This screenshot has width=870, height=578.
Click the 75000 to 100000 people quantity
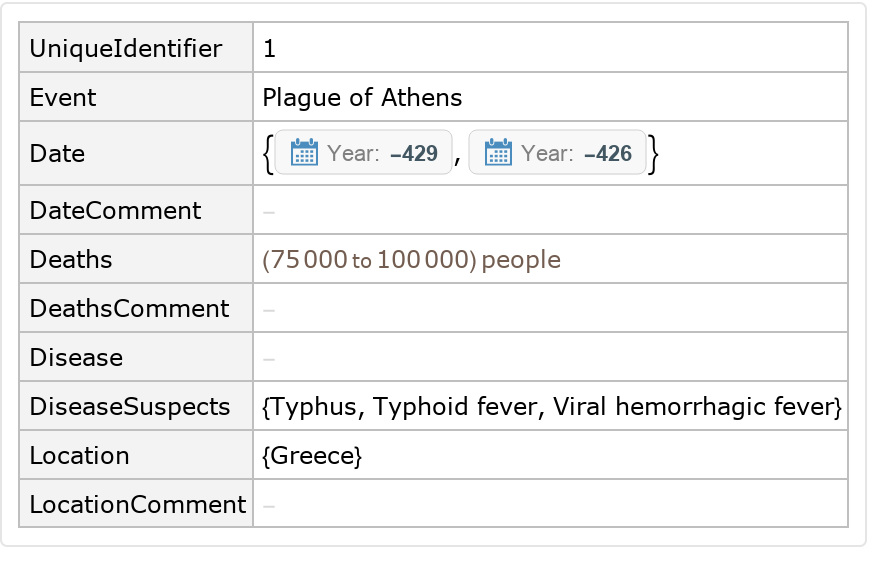(x=411, y=261)
